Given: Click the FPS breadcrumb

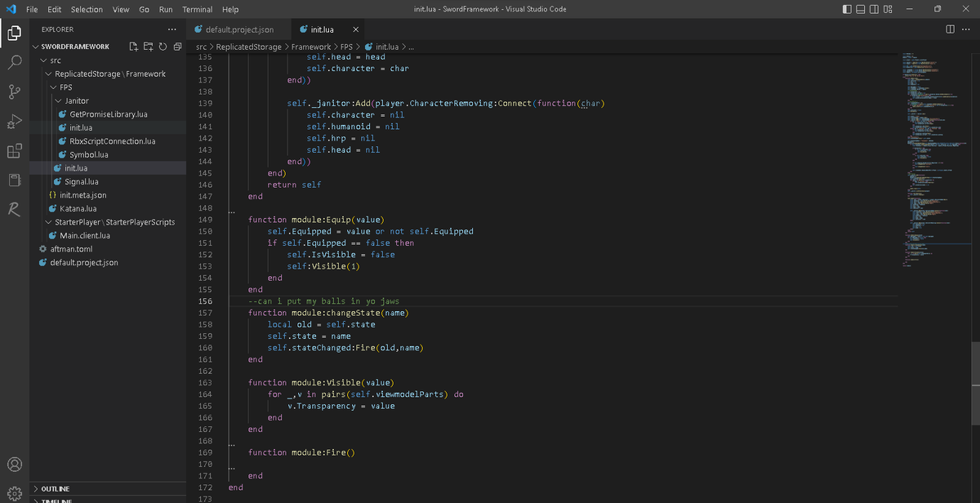Looking at the screenshot, I should click(x=347, y=47).
